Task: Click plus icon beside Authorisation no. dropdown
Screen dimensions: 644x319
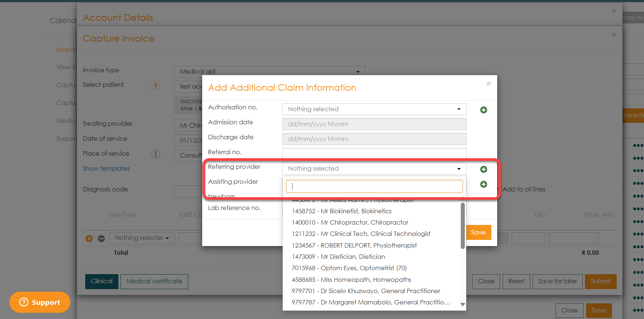Action: (483, 110)
